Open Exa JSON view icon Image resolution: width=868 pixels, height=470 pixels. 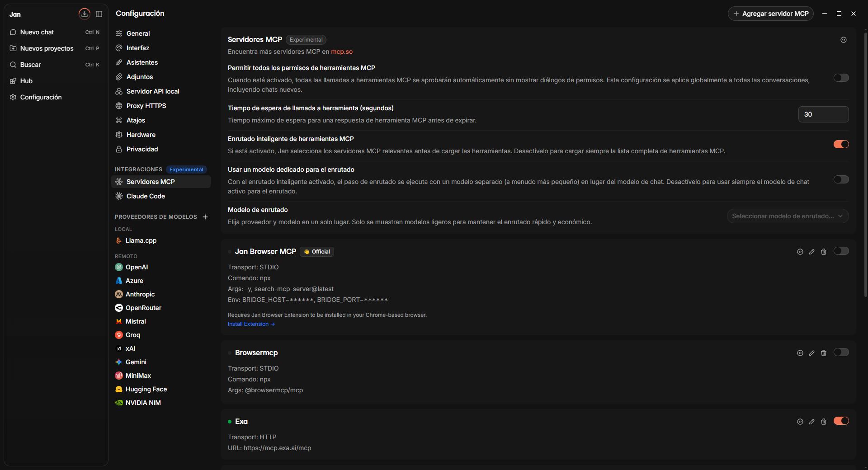[800, 422]
